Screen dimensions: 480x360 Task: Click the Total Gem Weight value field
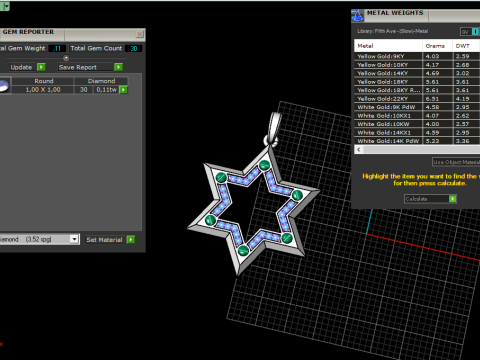57,48
